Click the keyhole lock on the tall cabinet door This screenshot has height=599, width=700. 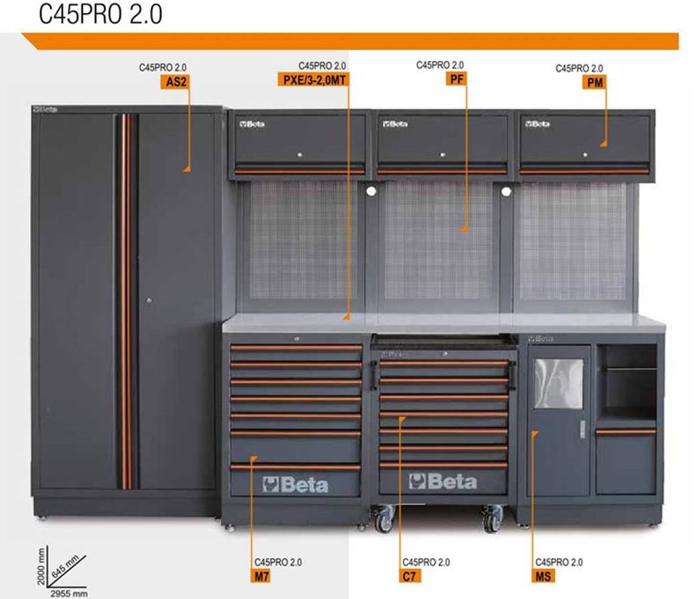[x=148, y=300]
